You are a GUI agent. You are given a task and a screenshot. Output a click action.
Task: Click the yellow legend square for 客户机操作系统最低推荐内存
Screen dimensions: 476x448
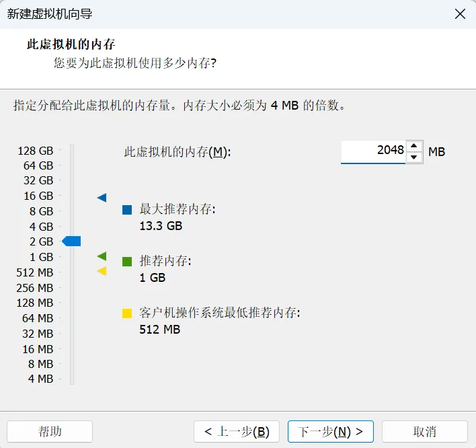coord(127,313)
